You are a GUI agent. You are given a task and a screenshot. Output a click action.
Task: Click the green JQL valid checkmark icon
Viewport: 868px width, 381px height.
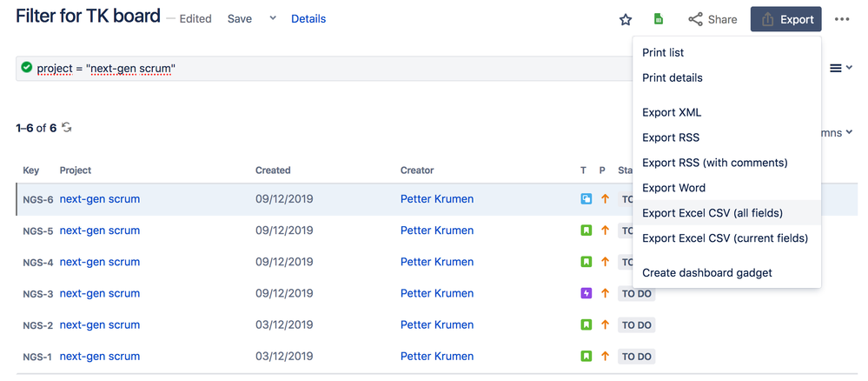(27, 68)
